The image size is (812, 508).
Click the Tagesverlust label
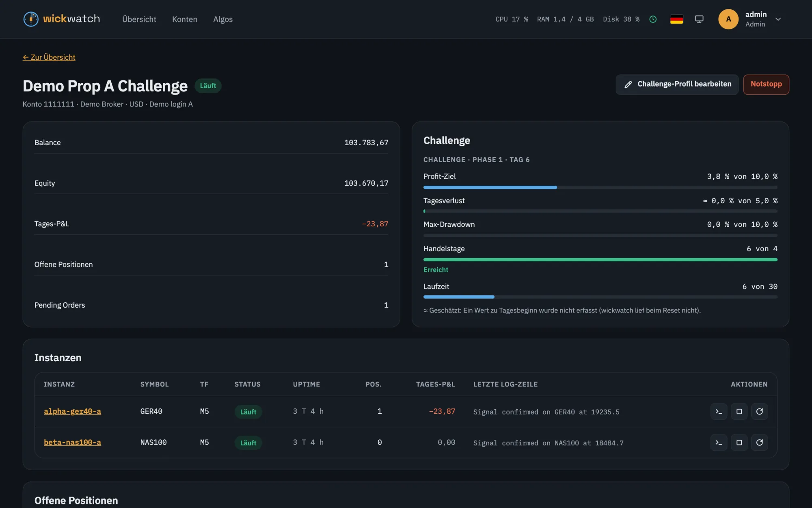pos(444,201)
